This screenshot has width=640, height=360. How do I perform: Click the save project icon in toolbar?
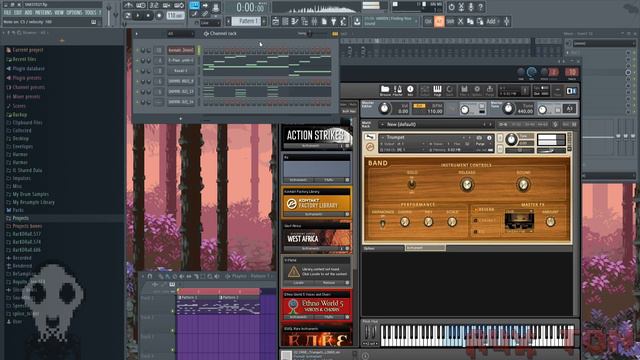click(x=357, y=21)
